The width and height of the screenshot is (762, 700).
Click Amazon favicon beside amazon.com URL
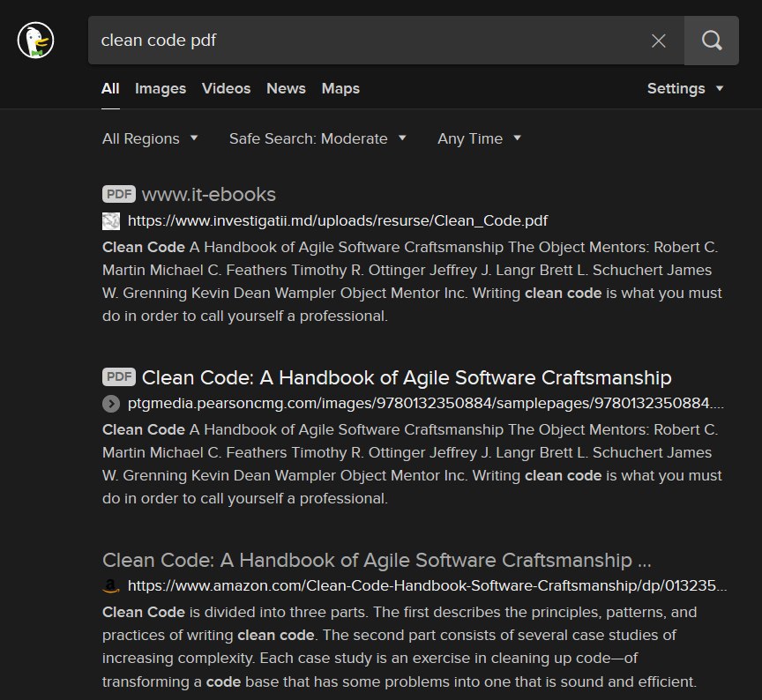(x=111, y=586)
